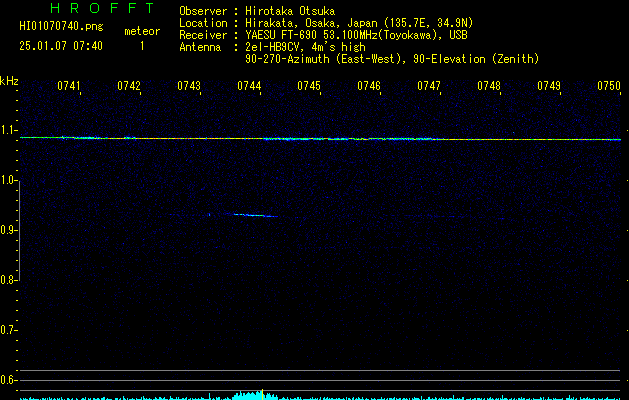629x400 pixels.
Task: Select the HI01070740.png filename label
Action: click(61, 26)
